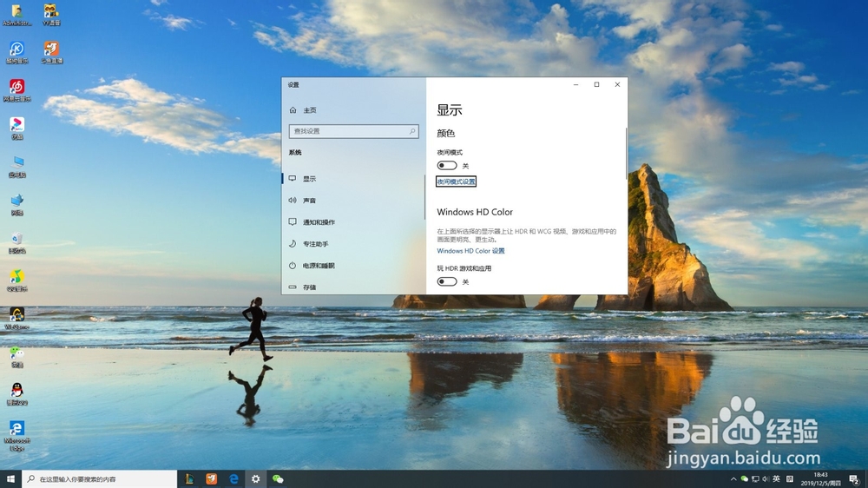Click the WeChat icon on the taskbar
The image size is (868, 488).
pos(278,479)
